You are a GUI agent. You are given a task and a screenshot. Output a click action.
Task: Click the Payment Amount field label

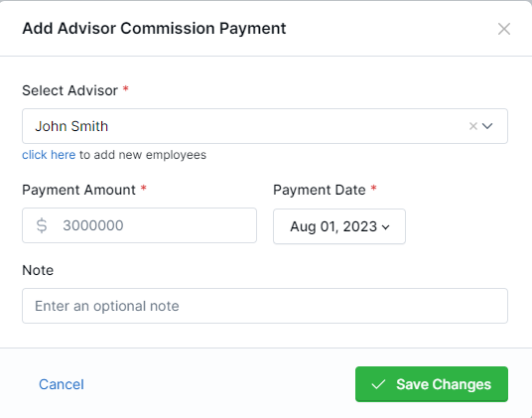(x=79, y=190)
